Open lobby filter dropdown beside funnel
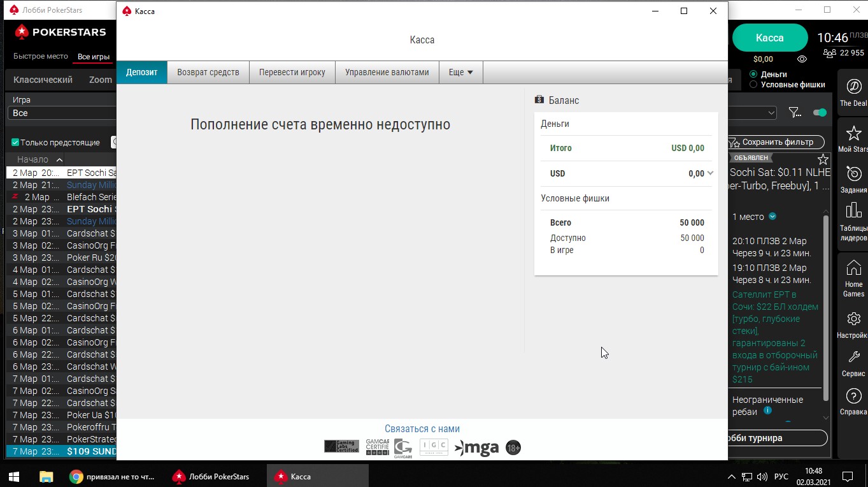 (x=753, y=113)
